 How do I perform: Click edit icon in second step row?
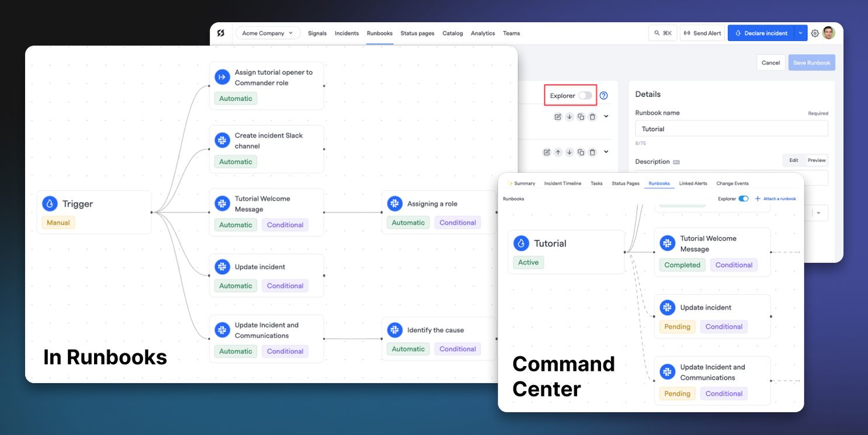tap(547, 152)
